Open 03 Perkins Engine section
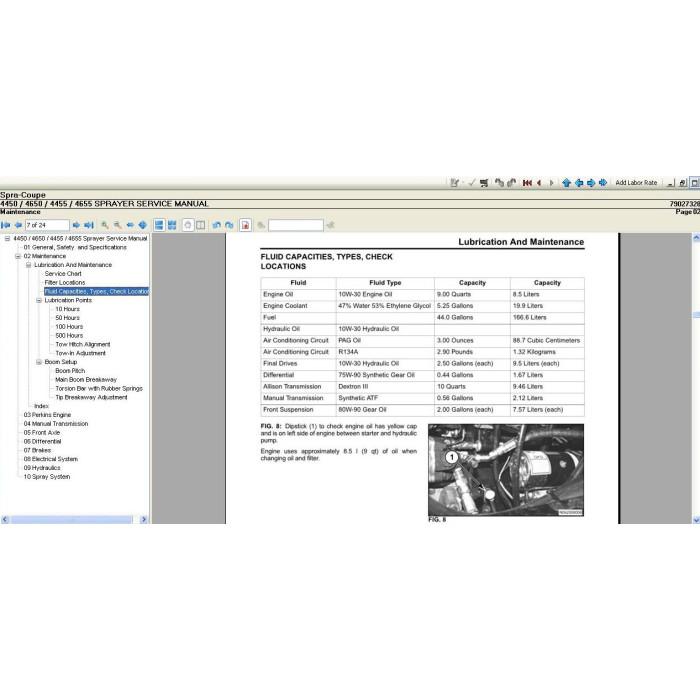Screen dimensions: 700x700 (47, 415)
